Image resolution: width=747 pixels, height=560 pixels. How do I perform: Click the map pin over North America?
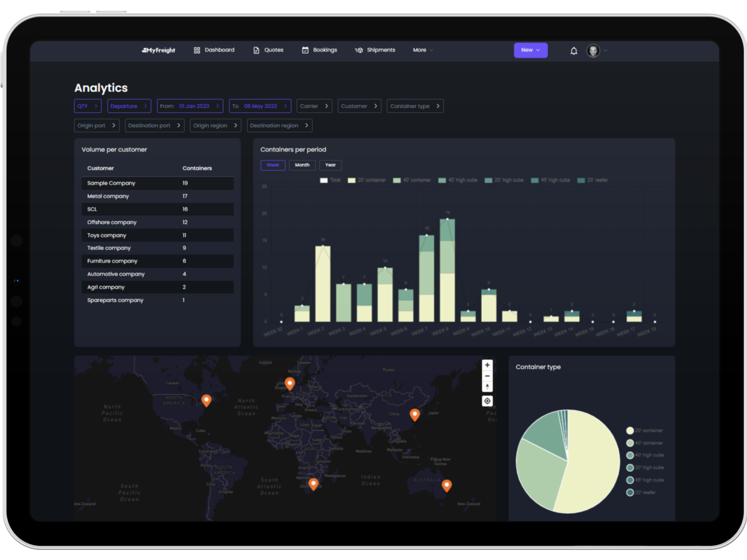[206, 400]
